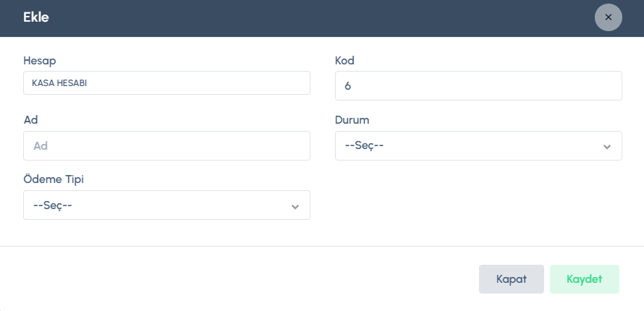
Task: Click the Hesap field label
Action: [x=40, y=60]
